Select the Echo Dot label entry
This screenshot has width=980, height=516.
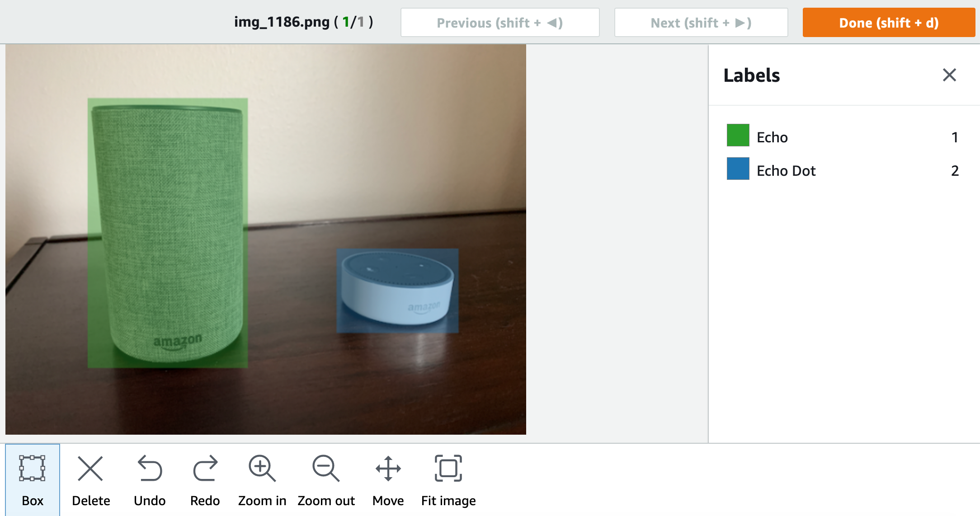(786, 170)
